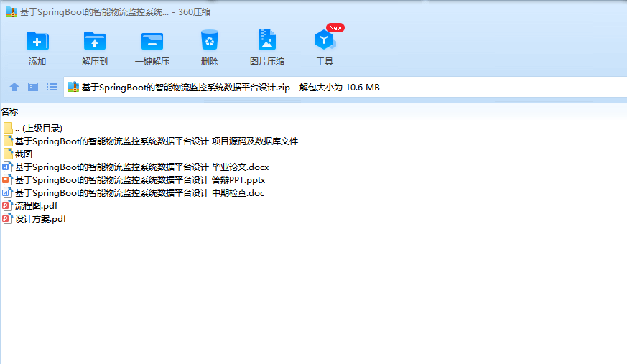
Task: Click the Word icon of 毕业论文.docx
Action: (x=7, y=167)
